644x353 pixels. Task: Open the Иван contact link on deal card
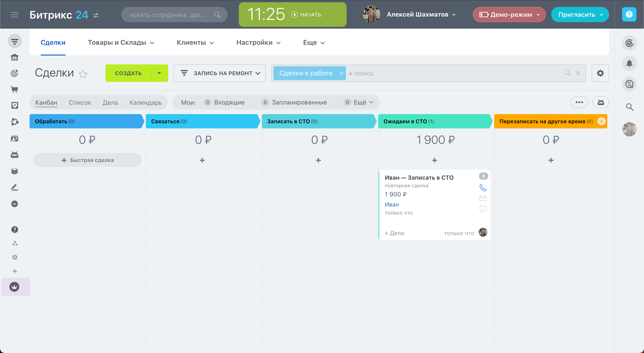(392, 205)
